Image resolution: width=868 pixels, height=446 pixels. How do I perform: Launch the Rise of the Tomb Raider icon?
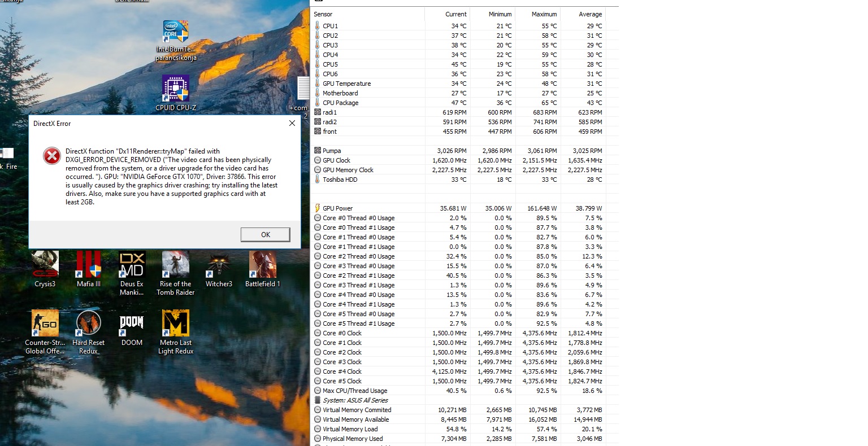pyautogui.click(x=176, y=274)
